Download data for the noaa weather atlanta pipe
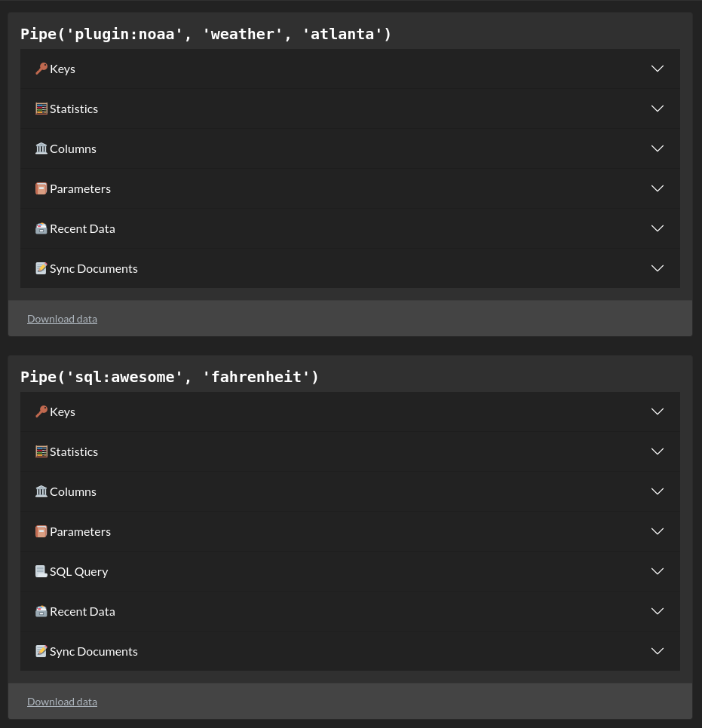 coord(62,319)
